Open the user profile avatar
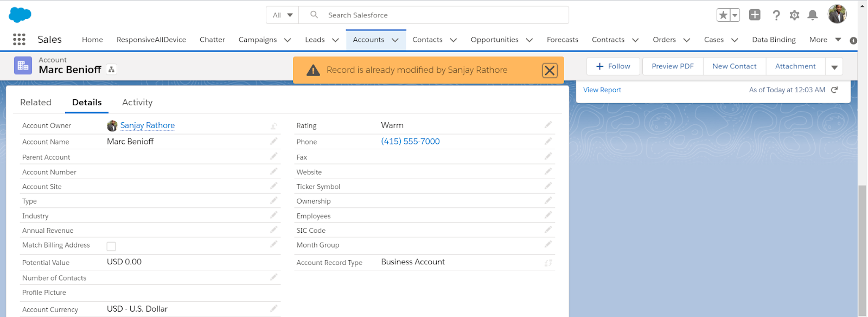Viewport: 868px width, 317px height. [x=837, y=14]
